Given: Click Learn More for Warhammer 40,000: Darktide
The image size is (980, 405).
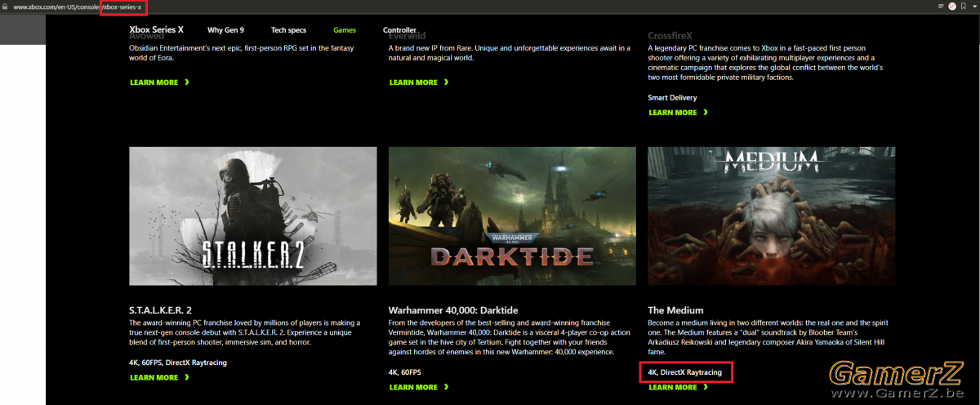Looking at the screenshot, I should tap(419, 387).
